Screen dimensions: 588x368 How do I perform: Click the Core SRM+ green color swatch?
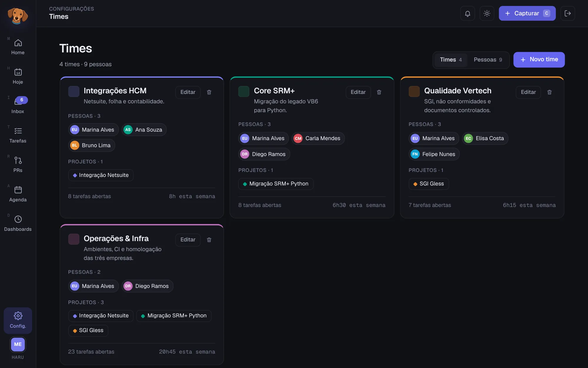(244, 92)
